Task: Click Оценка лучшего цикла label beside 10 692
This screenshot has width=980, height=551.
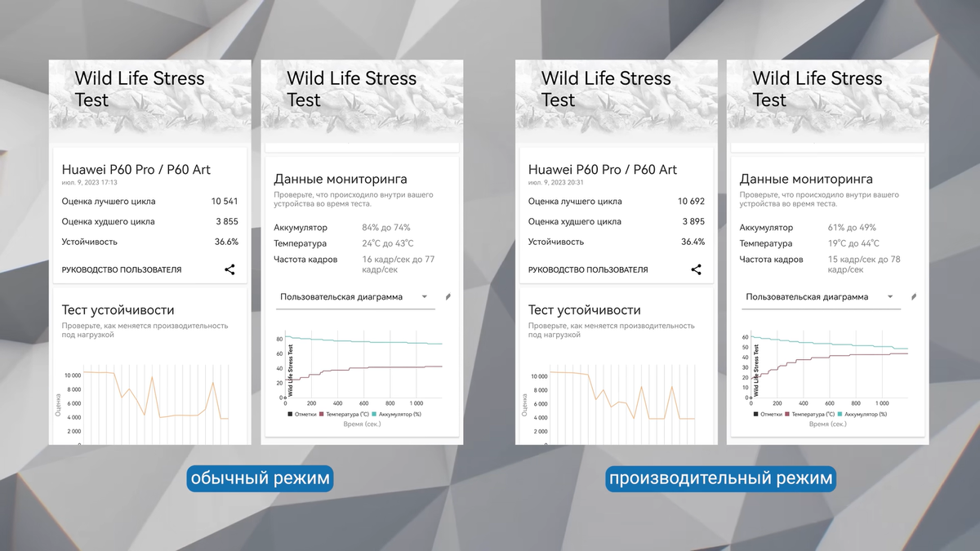Action: [575, 202]
